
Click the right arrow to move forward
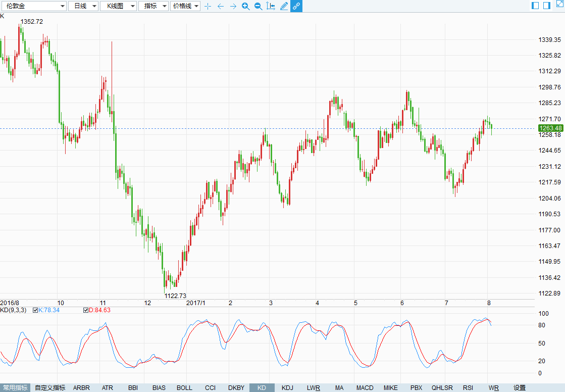(233, 6)
